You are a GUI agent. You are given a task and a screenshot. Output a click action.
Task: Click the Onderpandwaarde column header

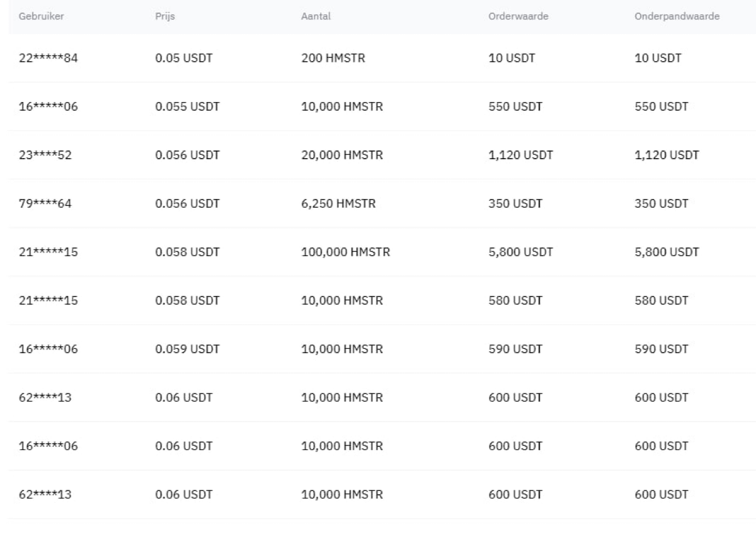tap(677, 16)
